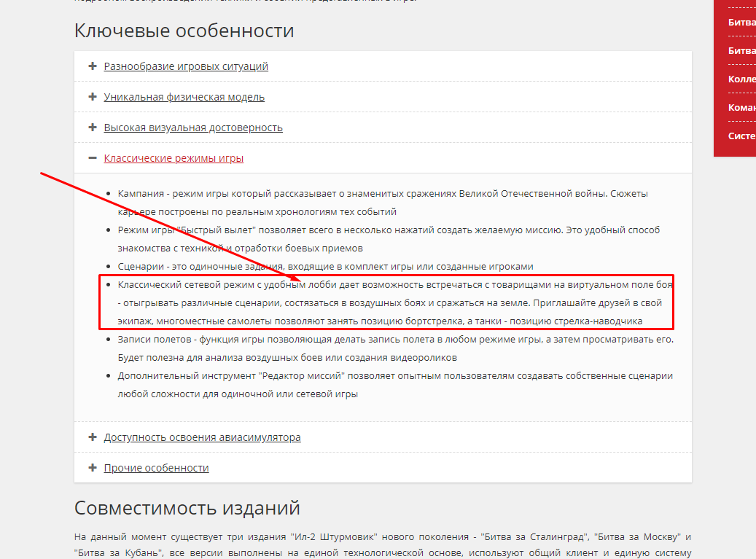This screenshot has height=559, width=756.
Task: Click the Совместимость изданий heading
Action: pyautogui.click(x=187, y=508)
